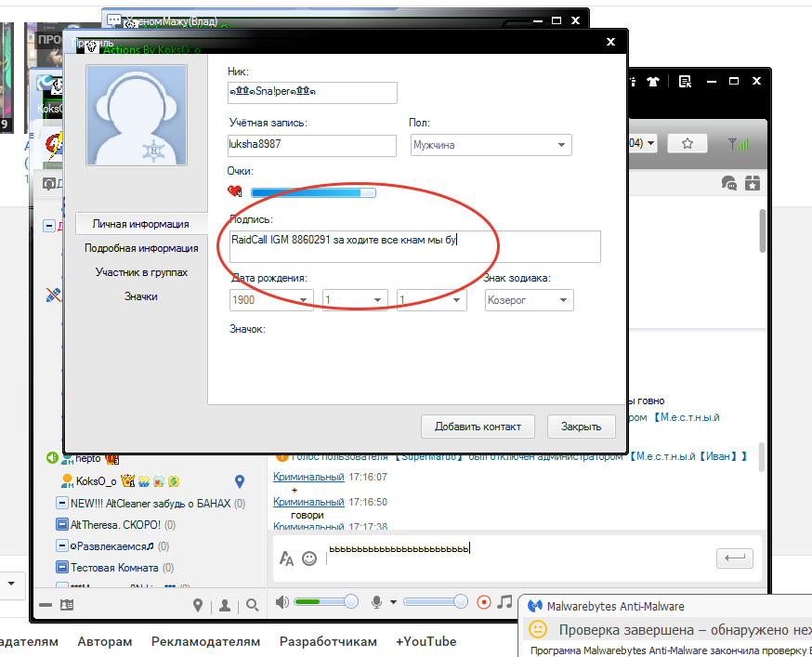The width and height of the screenshot is (812, 657).
Task: Click the minus icon in the bottom-left toolbar
Action: point(46,605)
